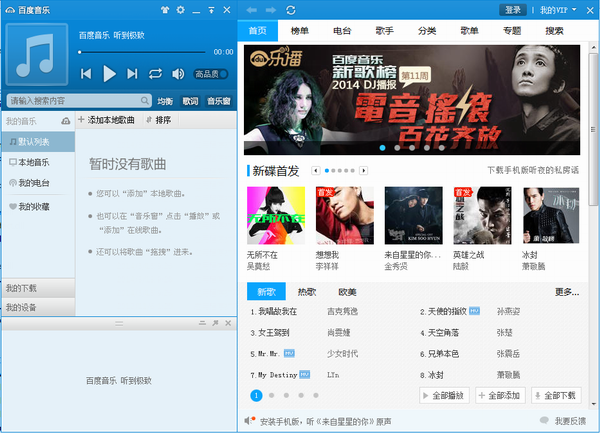Select second banner slide dot
Viewport: 600px width, 434px height.
[397, 148]
